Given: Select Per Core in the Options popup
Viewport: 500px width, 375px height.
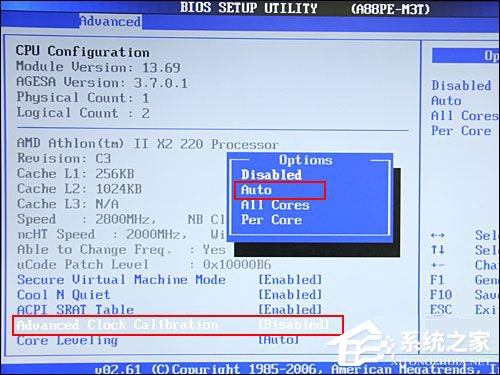Looking at the screenshot, I should [x=271, y=220].
